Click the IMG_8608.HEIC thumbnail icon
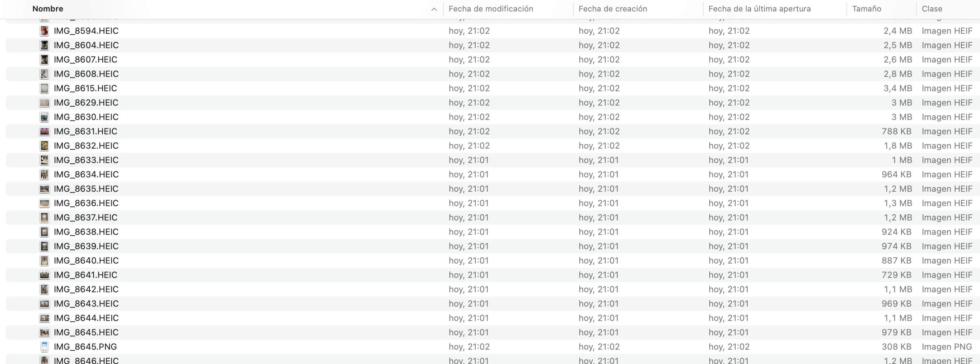The height and width of the screenshot is (364, 980). tap(45, 74)
